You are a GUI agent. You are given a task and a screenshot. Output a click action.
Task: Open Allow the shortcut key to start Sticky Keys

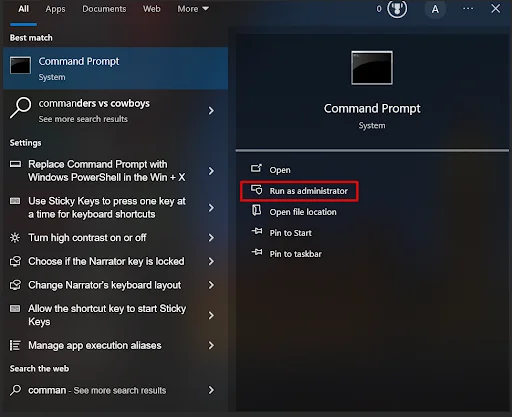click(116, 315)
